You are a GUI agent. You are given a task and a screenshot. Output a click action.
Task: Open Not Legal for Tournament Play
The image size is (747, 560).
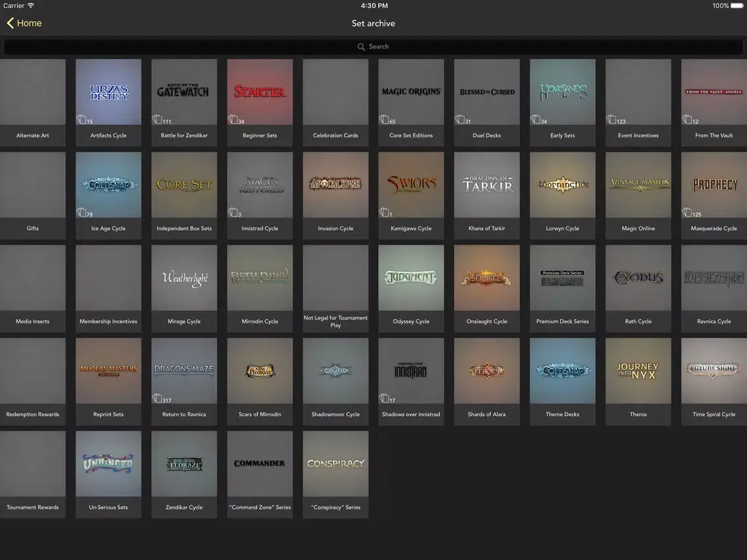[x=335, y=289]
